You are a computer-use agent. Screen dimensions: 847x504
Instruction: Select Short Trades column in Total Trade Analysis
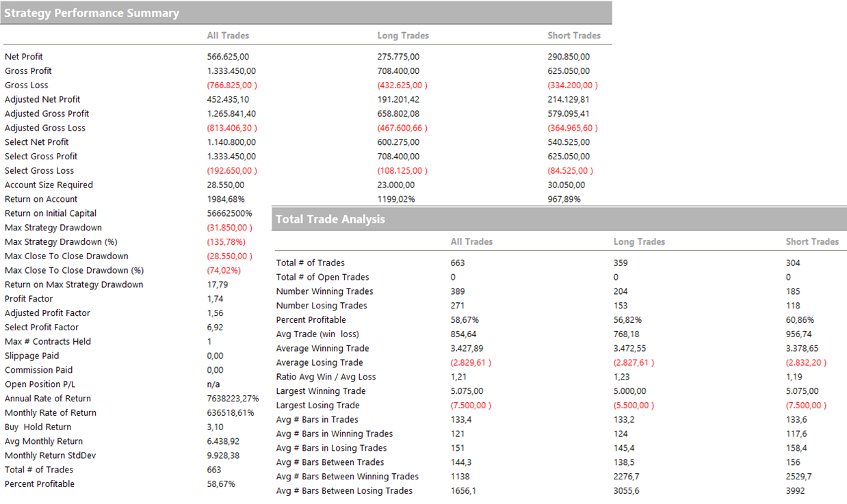pyautogui.click(x=812, y=241)
